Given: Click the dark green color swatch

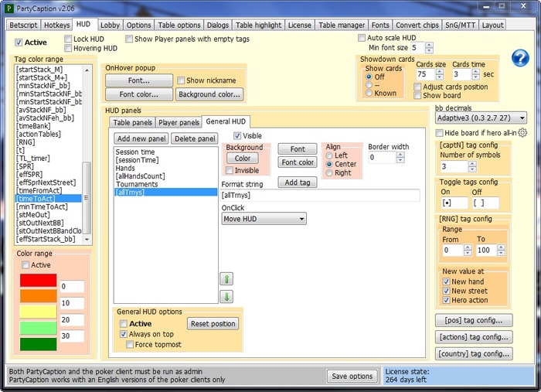Looking at the screenshot, I should point(39,344).
